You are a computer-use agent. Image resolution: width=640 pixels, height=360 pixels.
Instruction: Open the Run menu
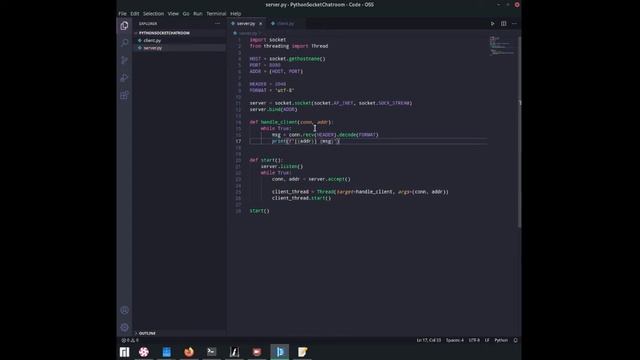(x=198, y=13)
